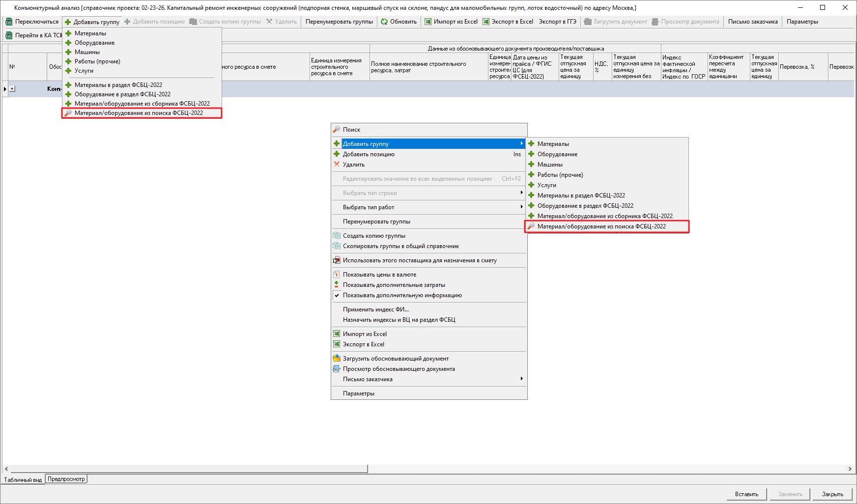Screen dimensions: 857x504
Task: Expand Добавить группу in the context menu
Action: tap(429, 144)
